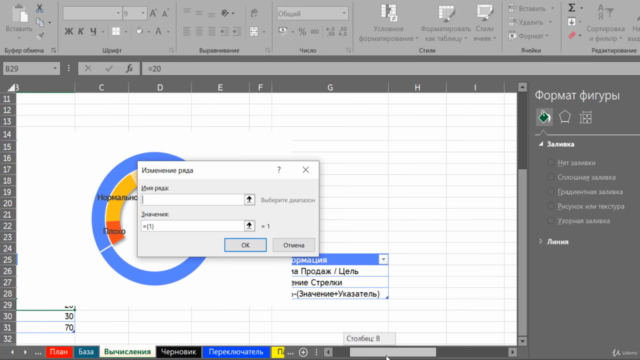Expand the Линия section
Viewport: 640px width, 360px height.
tap(541, 242)
